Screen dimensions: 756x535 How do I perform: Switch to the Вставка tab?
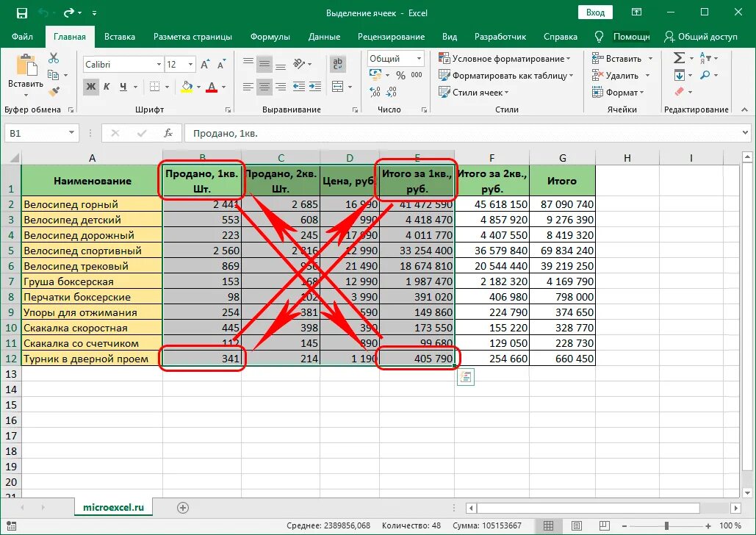(120, 37)
